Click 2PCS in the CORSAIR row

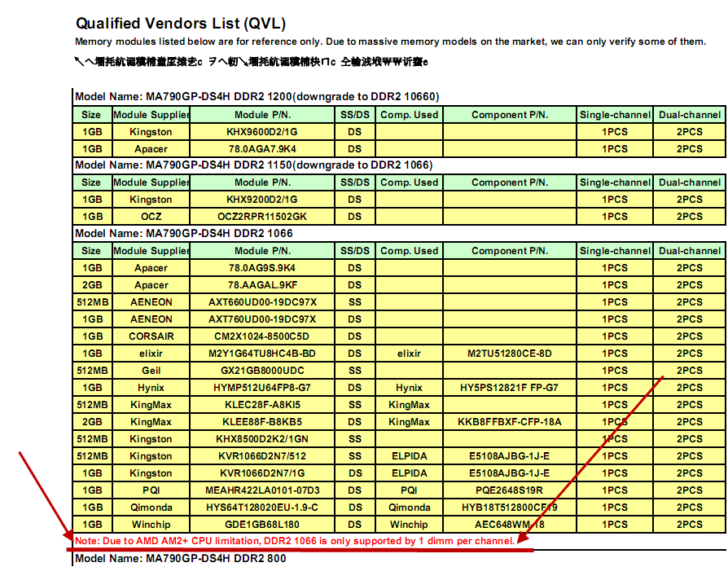(x=689, y=336)
